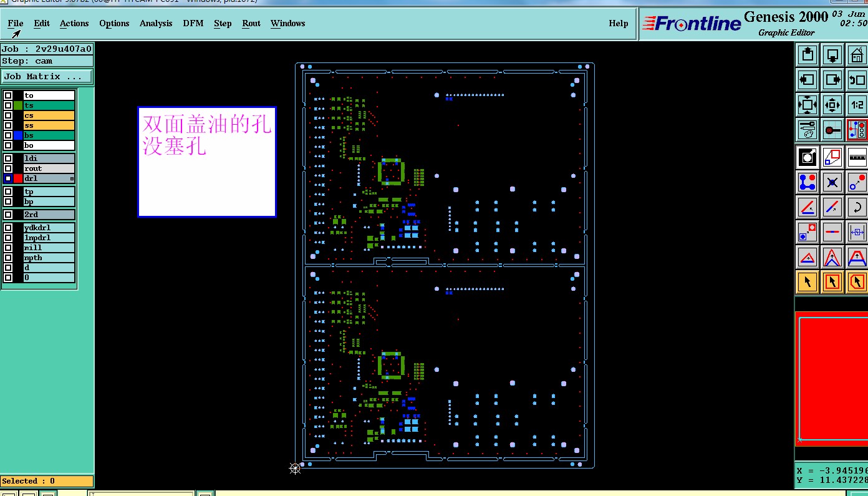Viewport: 868px width, 496px height.
Task: Select the ruler measurement tool icon
Action: (857, 157)
